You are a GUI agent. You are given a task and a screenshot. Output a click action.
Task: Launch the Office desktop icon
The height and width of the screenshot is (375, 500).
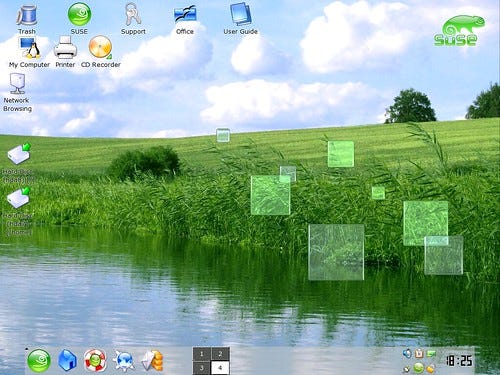click(x=185, y=14)
